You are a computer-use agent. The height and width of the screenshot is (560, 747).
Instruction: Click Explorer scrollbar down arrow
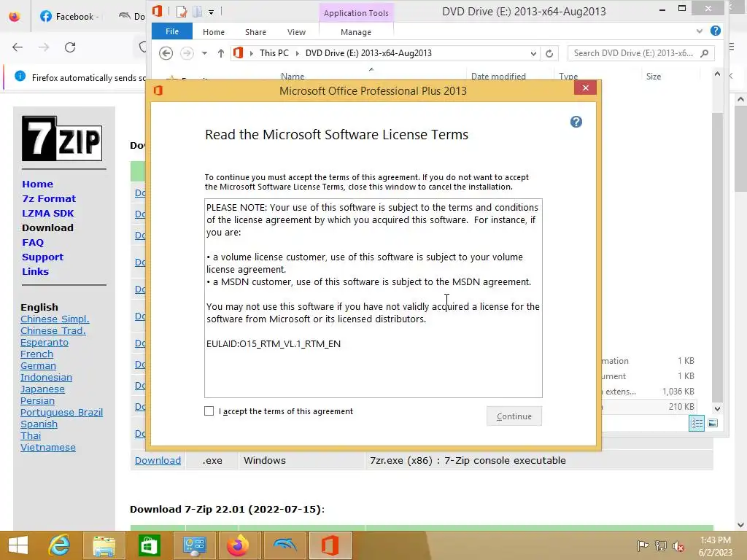click(717, 408)
